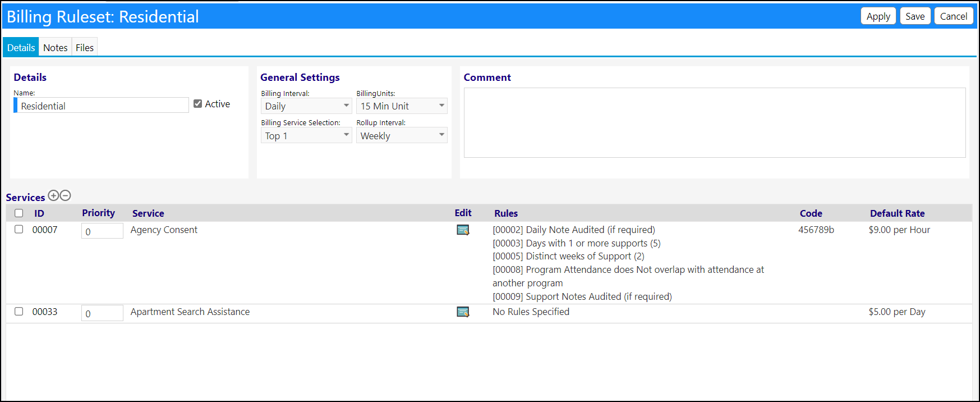
Task: Click the Code column header
Action: click(x=811, y=213)
